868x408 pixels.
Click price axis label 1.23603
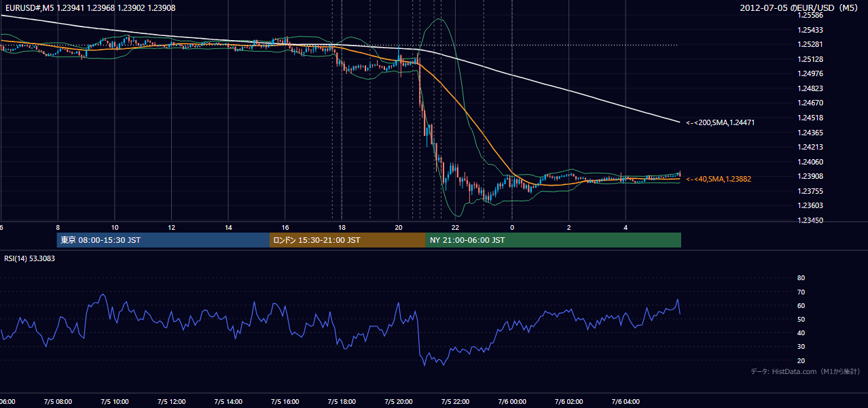point(810,205)
